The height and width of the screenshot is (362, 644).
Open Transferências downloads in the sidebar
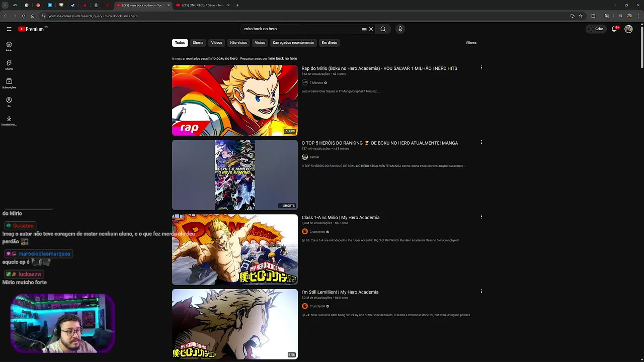pyautogui.click(x=9, y=121)
